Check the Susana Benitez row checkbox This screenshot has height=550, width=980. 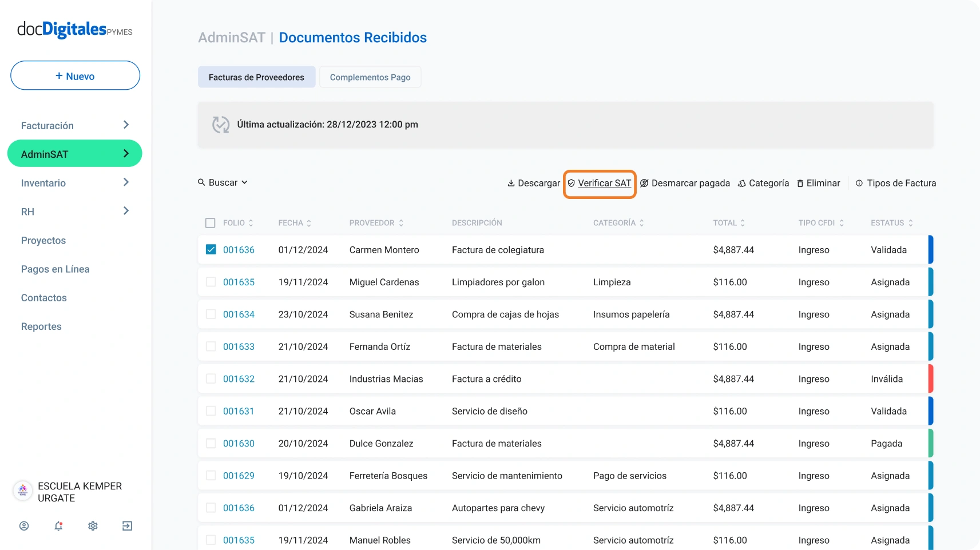click(211, 314)
